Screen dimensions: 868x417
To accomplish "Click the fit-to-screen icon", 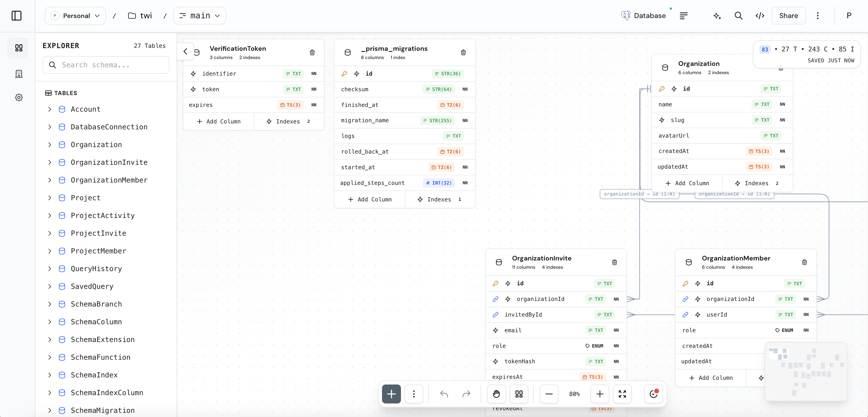I will pyautogui.click(x=622, y=394).
